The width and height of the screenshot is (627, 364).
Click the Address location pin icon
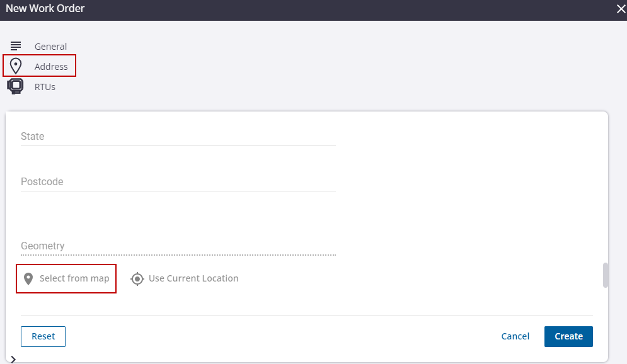click(x=16, y=66)
